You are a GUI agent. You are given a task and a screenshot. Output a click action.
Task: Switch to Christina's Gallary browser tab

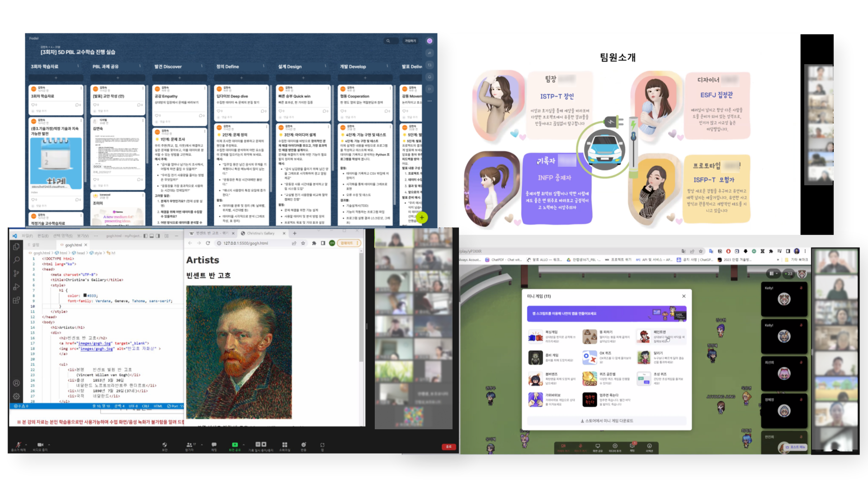coord(261,233)
